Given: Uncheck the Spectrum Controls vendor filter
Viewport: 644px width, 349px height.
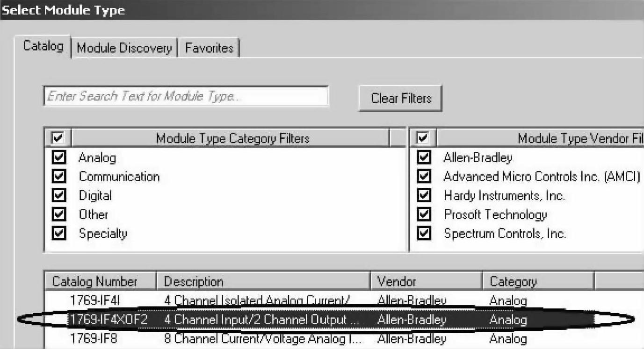Looking at the screenshot, I should pyautogui.click(x=424, y=233).
